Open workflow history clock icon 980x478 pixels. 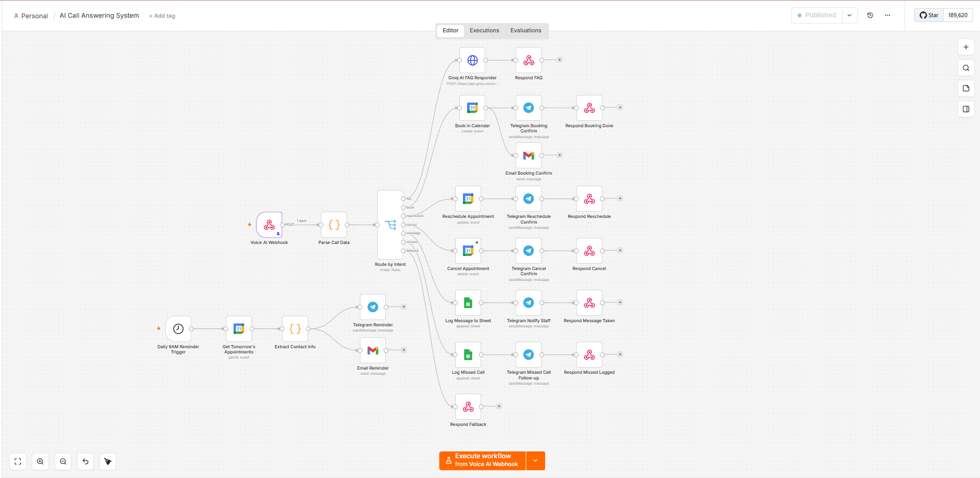coord(870,15)
